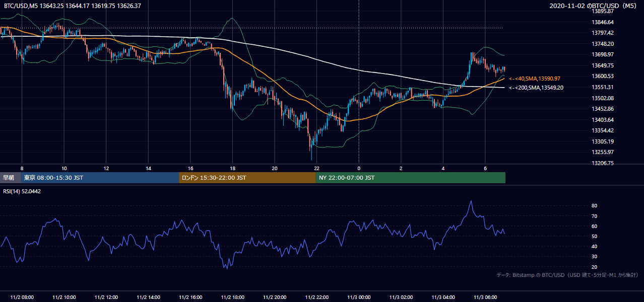Screen dimensions: 644x302
Task: Click RSI scale value 50
Action: point(595,236)
